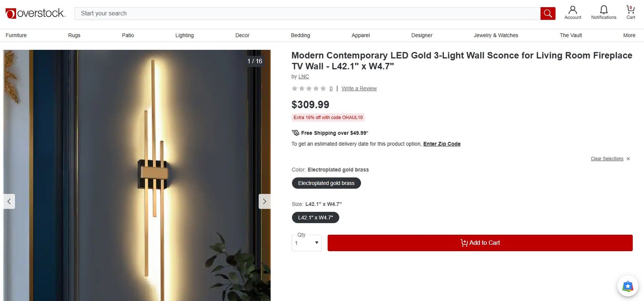Screen dimensions: 644x301
Task: Click the Enter Zip Code link
Action: click(x=442, y=144)
